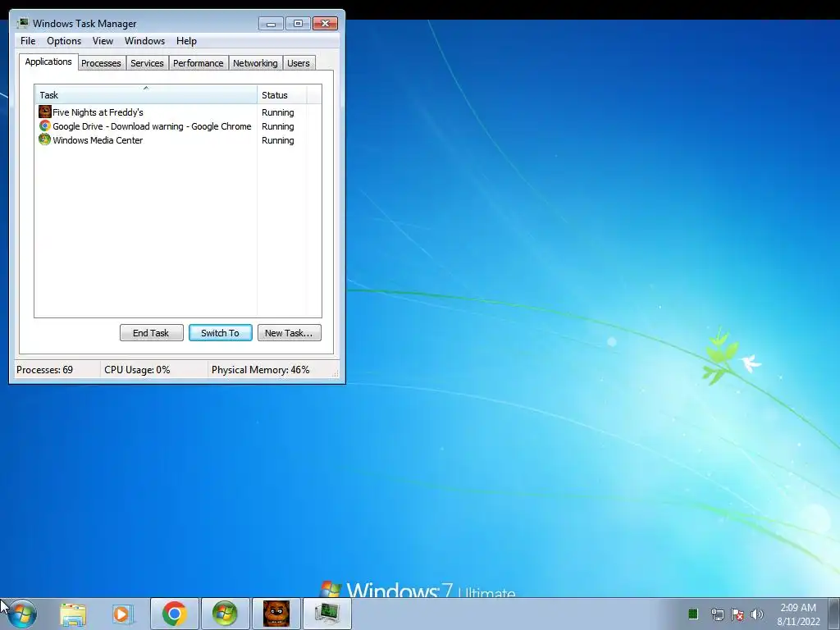This screenshot has height=630, width=840.
Task: Switch to the Networking tab
Action: 256,63
